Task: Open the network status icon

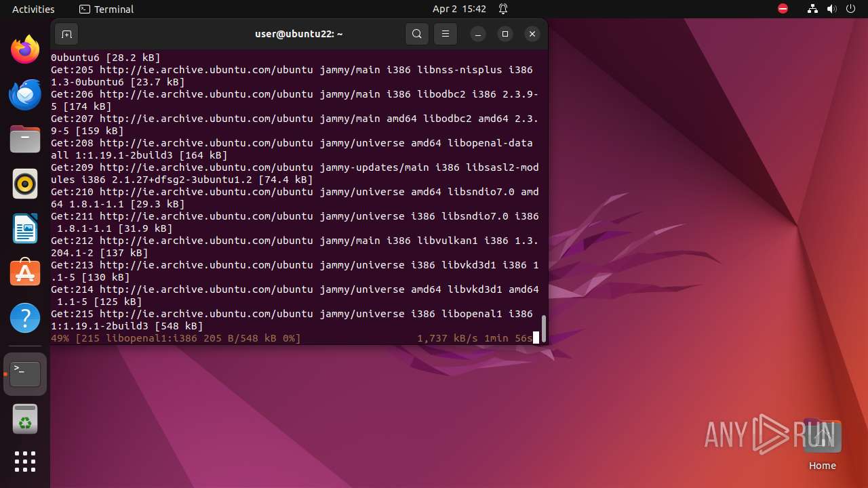Action: pos(812,9)
